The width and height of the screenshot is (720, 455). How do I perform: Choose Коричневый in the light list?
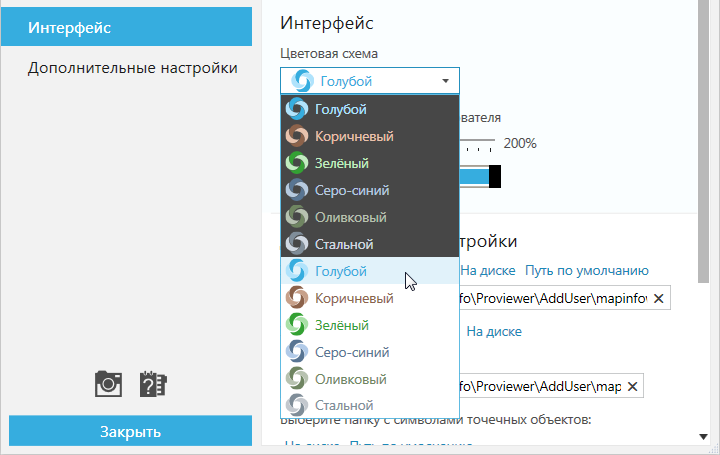[370, 298]
